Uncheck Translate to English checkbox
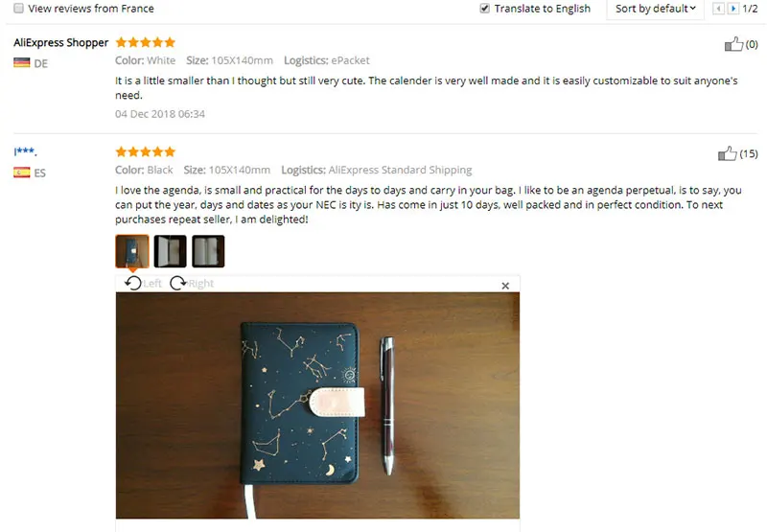 point(484,9)
